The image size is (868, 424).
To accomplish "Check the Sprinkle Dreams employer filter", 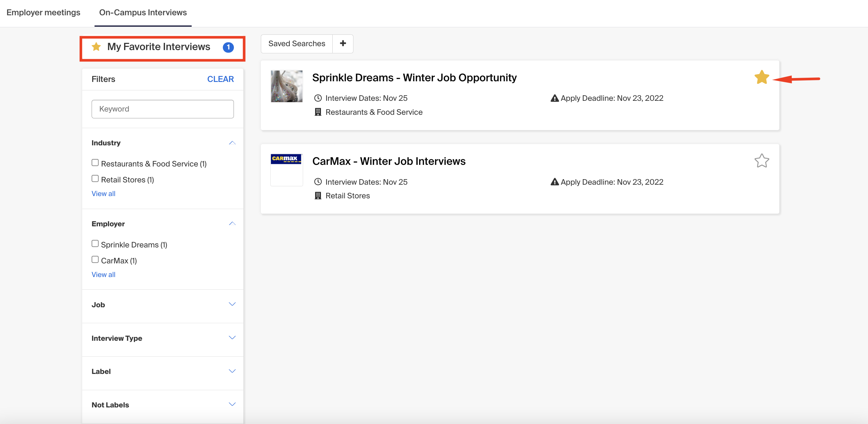I will tap(95, 244).
